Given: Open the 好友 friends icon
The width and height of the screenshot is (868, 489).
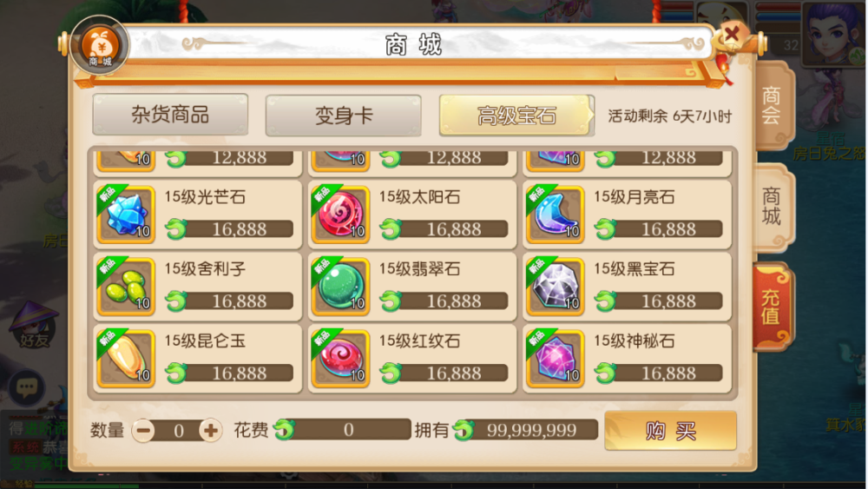Looking at the screenshot, I should [33, 326].
